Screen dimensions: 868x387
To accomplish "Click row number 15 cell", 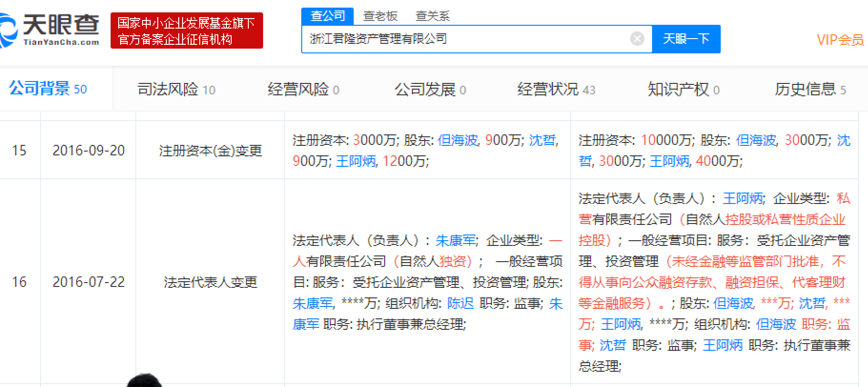I will tap(19, 151).
